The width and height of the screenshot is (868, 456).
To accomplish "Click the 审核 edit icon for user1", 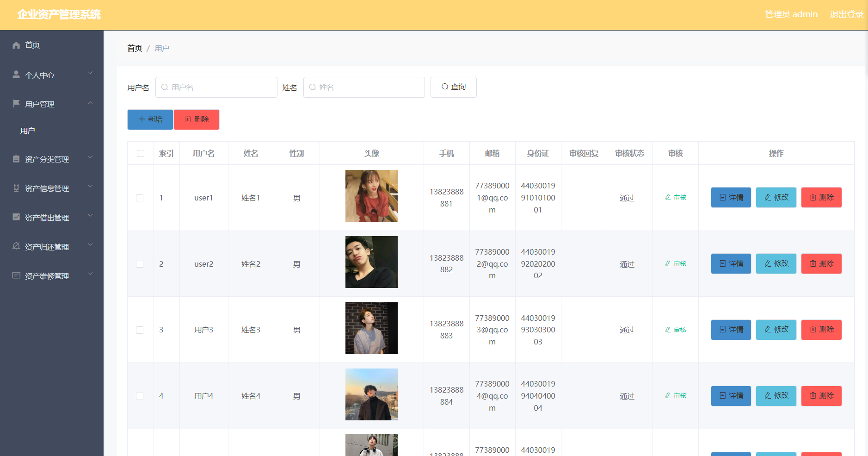I will click(668, 197).
